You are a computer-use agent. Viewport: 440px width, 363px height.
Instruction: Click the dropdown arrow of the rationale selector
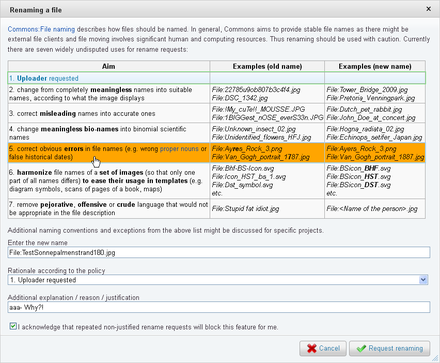(423, 280)
